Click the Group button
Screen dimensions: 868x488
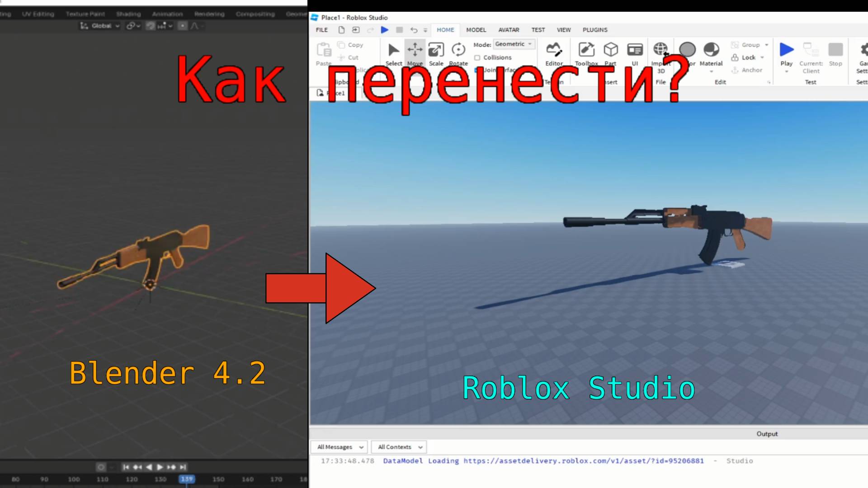(745, 45)
